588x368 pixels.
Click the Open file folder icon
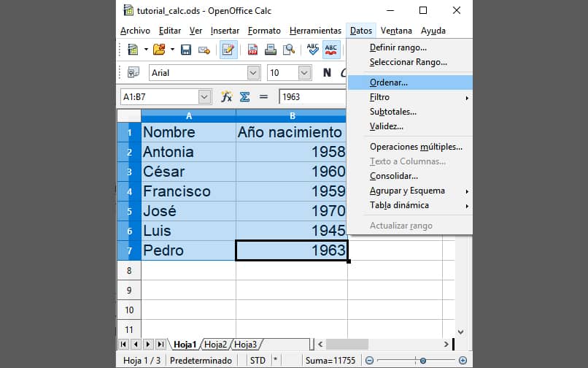(159, 50)
